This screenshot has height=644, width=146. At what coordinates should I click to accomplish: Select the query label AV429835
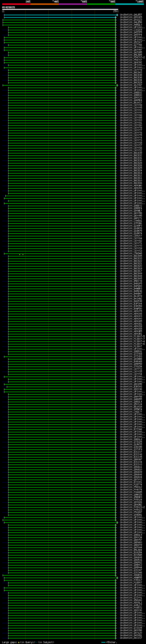8,7
